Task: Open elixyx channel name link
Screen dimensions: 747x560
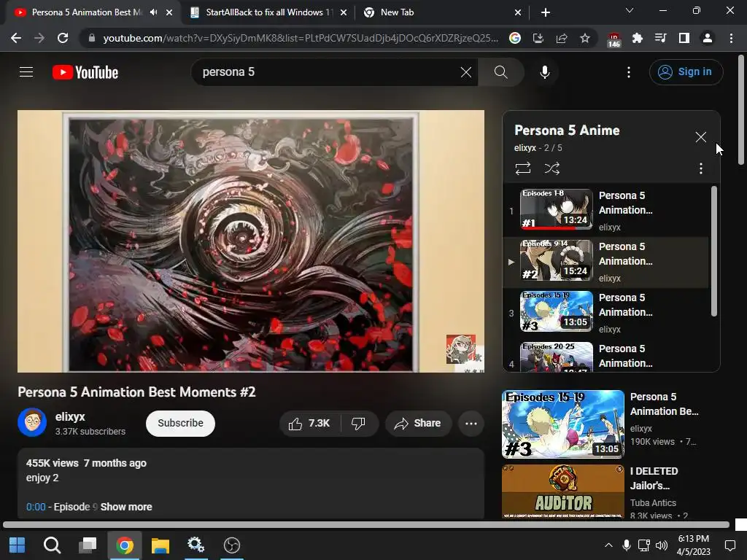Action: pyautogui.click(x=70, y=416)
